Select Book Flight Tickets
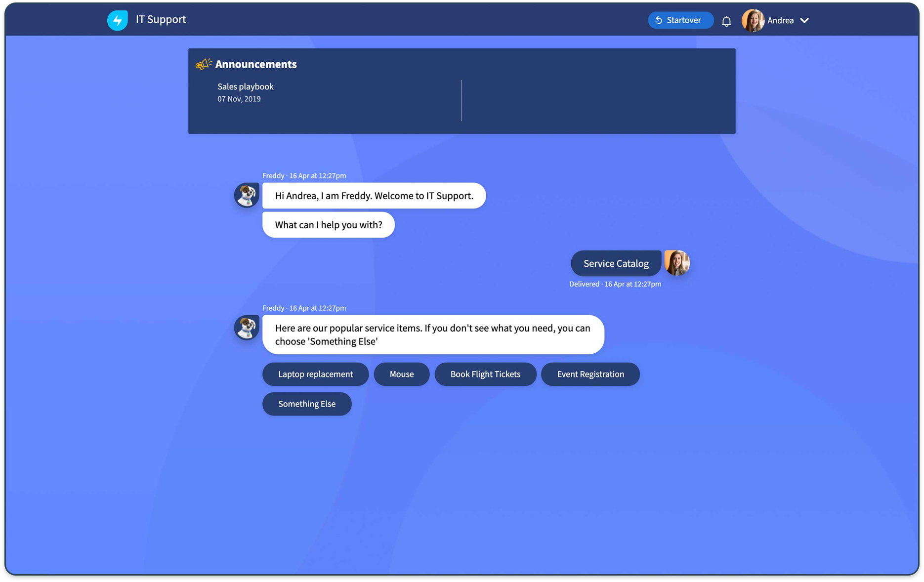 coord(485,374)
